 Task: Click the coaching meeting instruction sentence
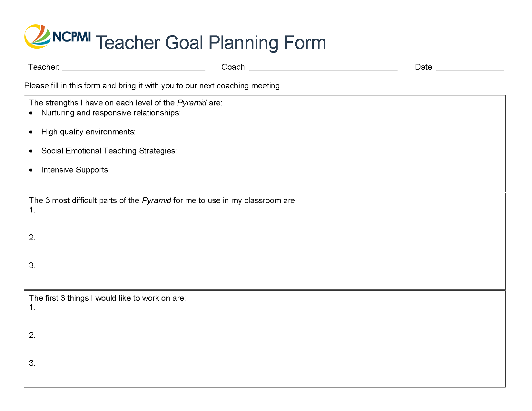tap(153, 86)
